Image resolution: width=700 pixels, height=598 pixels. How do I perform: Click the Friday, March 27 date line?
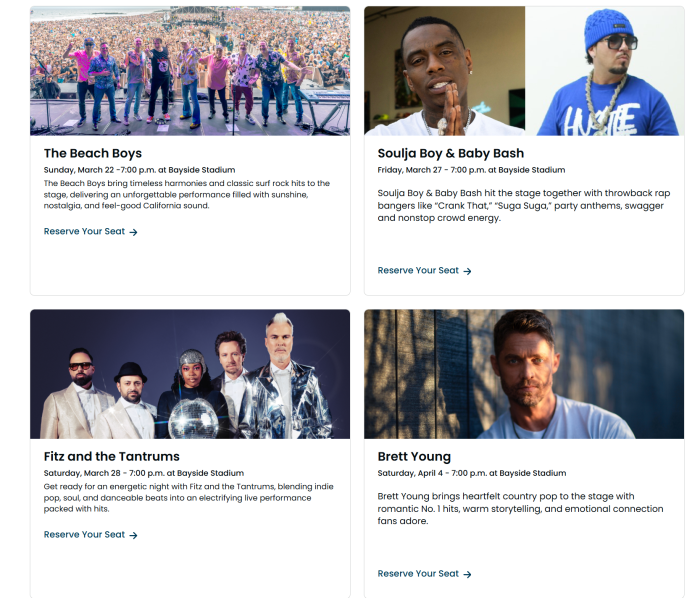click(x=471, y=170)
